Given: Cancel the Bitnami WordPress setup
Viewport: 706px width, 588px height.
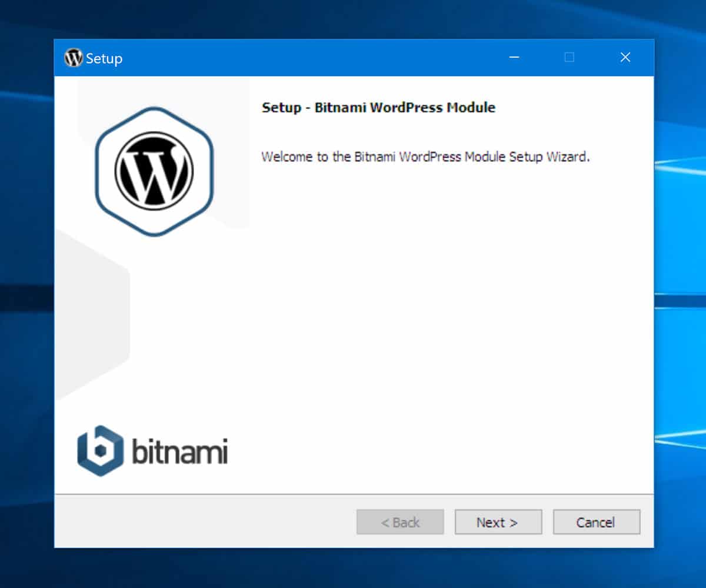Looking at the screenshot, I should [x=596, y=522].
